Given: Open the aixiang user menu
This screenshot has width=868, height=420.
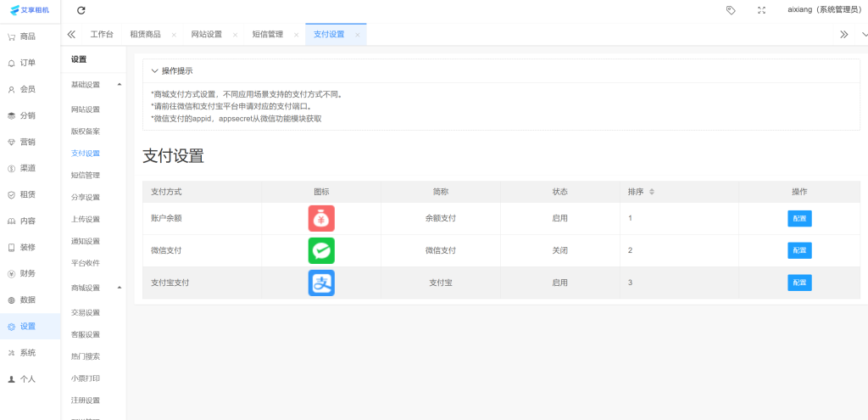Looking at the screenshot, I should 824,10.
